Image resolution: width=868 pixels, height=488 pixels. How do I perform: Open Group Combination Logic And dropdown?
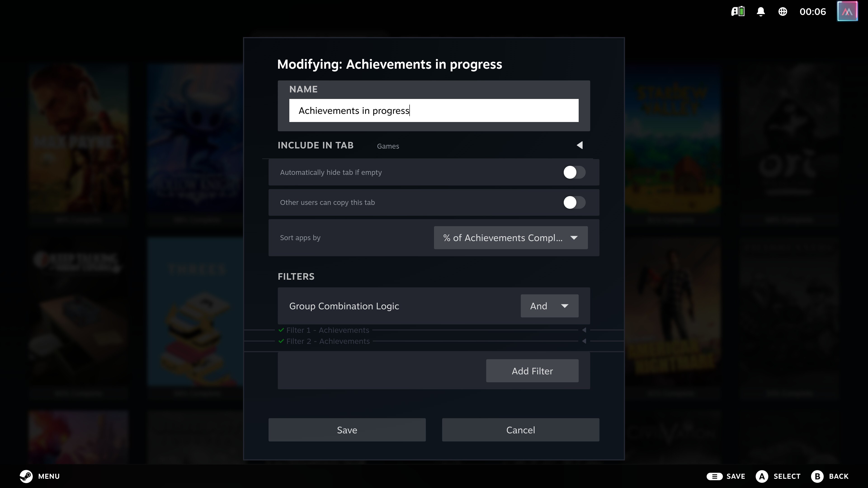tap(549, 306)
